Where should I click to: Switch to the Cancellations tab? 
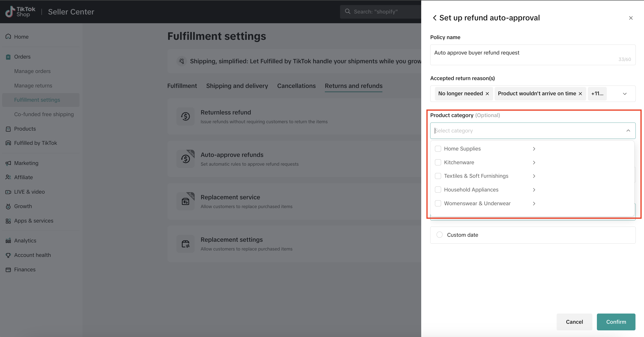[x=296, y=86]
